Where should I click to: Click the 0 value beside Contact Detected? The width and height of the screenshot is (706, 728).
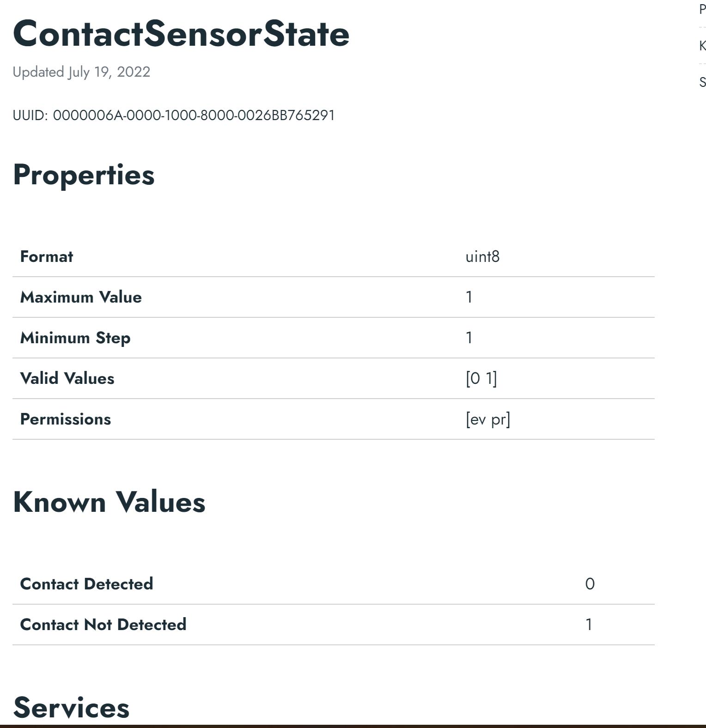(590, 584)
